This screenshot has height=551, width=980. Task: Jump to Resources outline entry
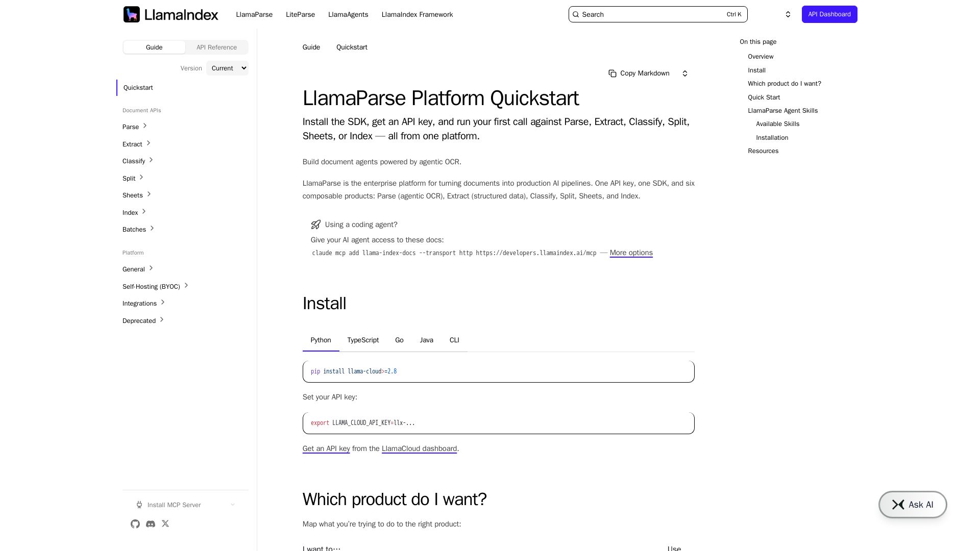[x=763, y=151]
